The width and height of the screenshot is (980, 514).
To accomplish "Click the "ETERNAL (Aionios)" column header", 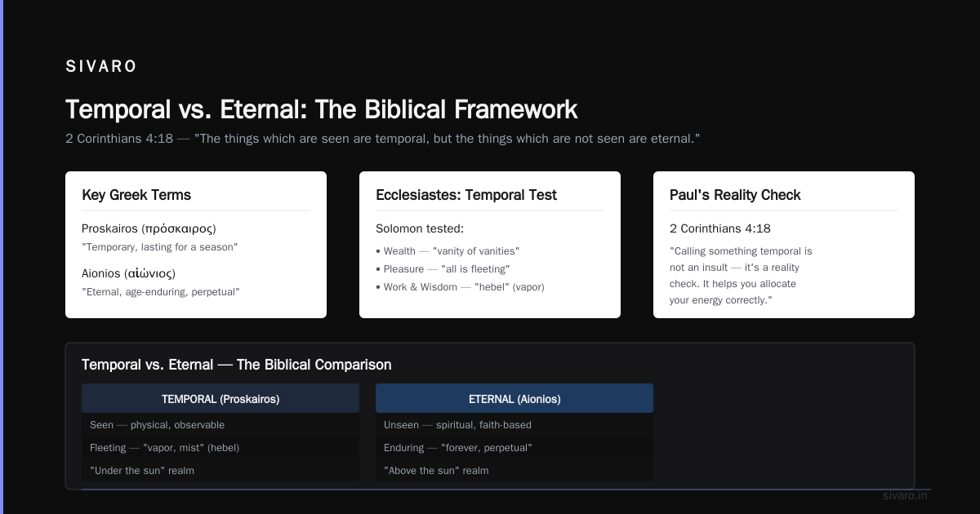I will point(514,399).
